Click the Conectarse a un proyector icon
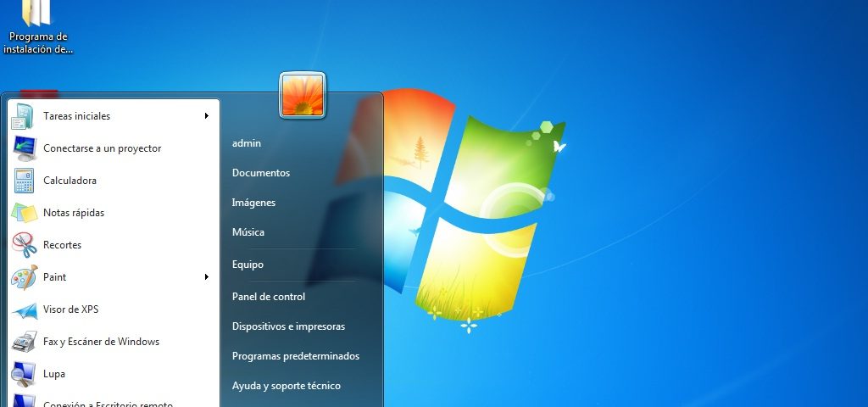 tap(25, 148)
